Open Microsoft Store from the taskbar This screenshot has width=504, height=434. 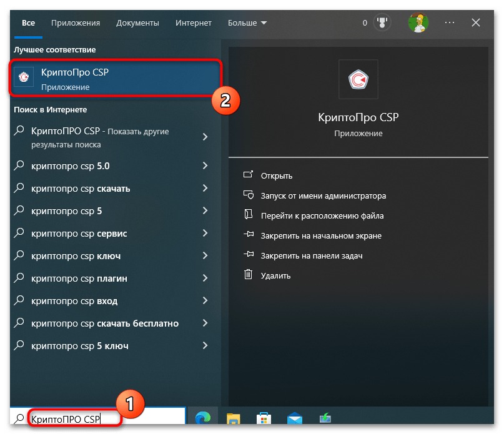264,418
